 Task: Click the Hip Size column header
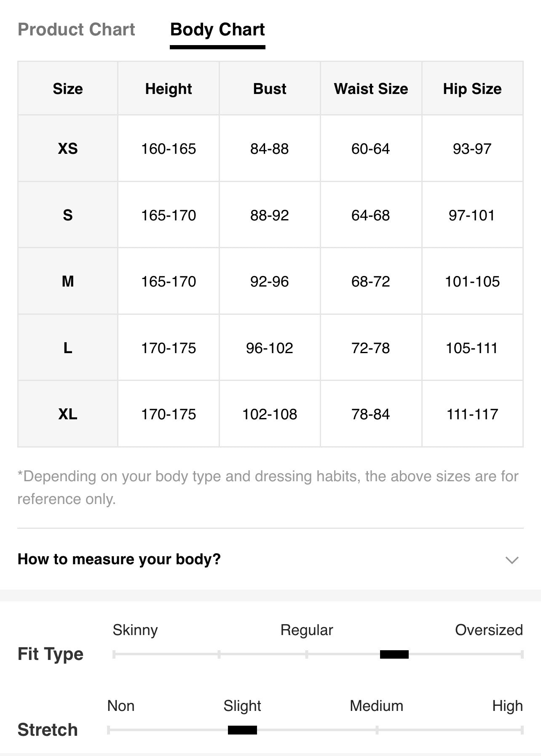click(x=472, y=88)
